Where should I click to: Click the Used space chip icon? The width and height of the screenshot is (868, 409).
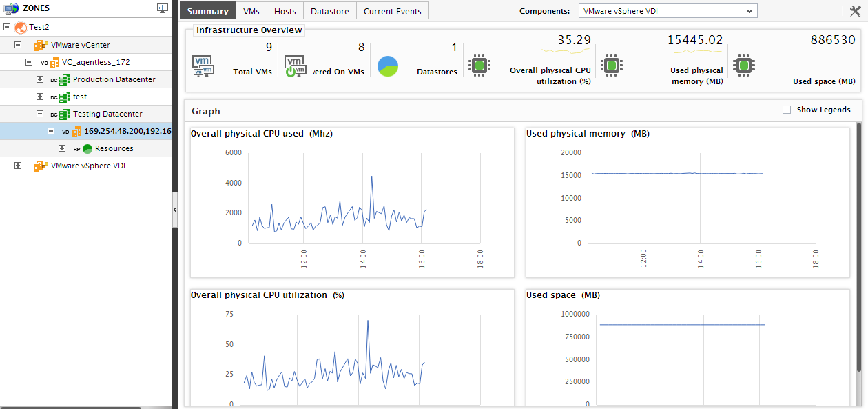pos(743,66)
